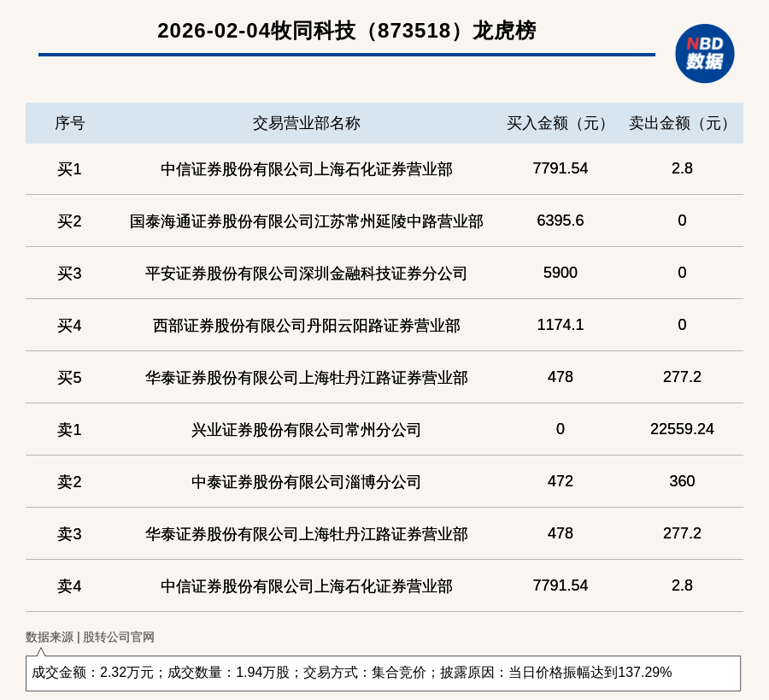Select 平安证券深圳金融科技证券分公司 entry
The width and height of the screenshot is (769, 700).
(x=306, y=274)
